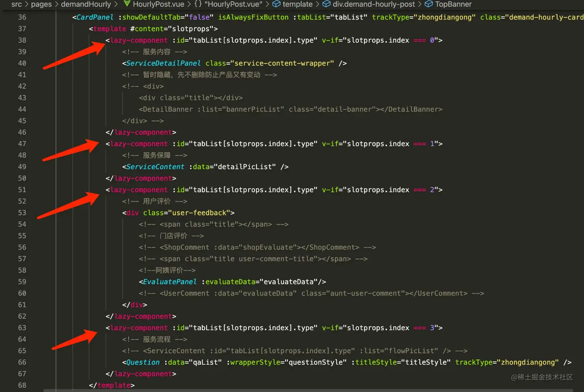Open the TopBanner breadcrumb segment

tap(453, 4)
